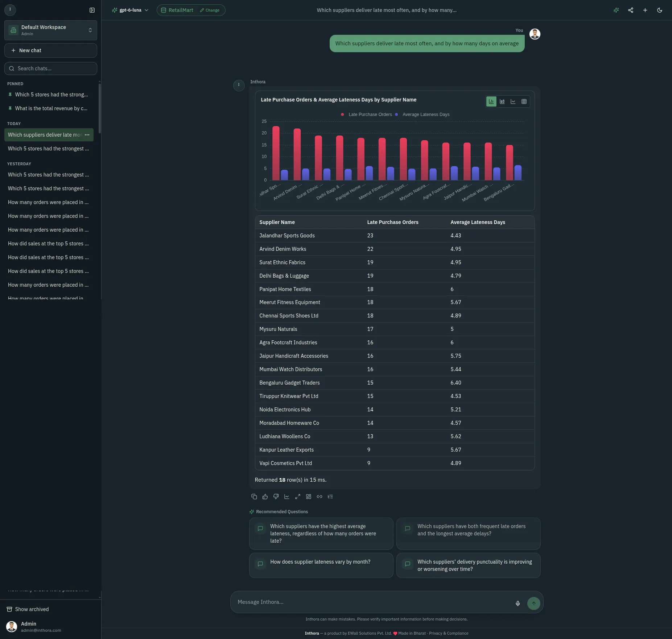Click the microphone voice input icon
This screenshot has height=639, width=672.
pos(518,603)
